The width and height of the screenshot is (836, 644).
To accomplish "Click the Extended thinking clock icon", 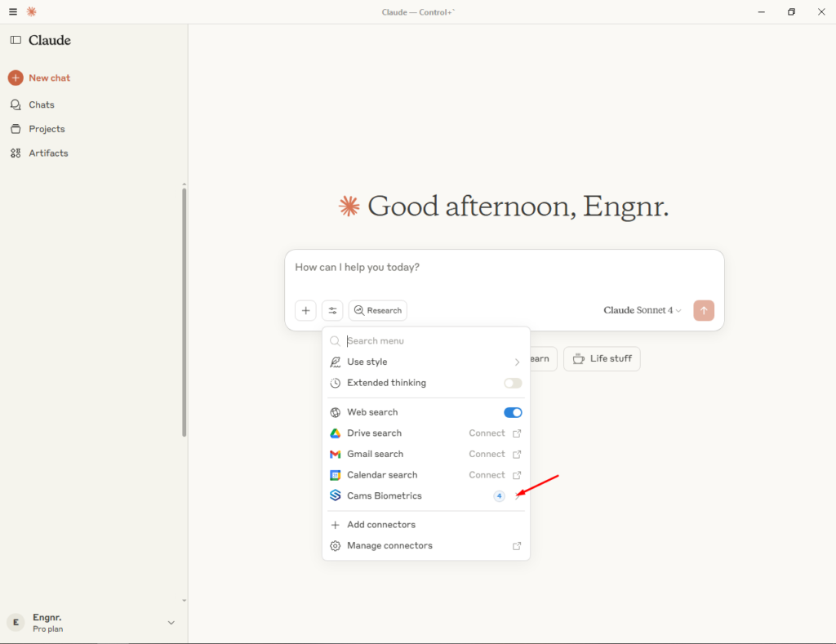I will coord(335,383).
